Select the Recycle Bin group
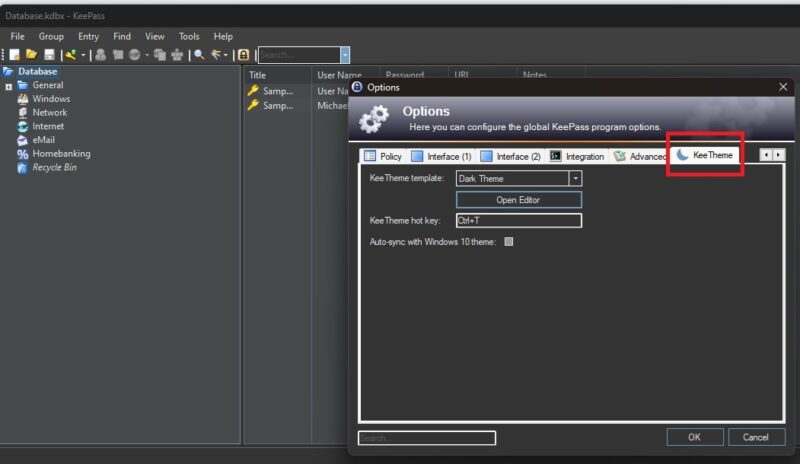Screen dimensions: 800x464 pyautogui.click(x=54, y=167)
